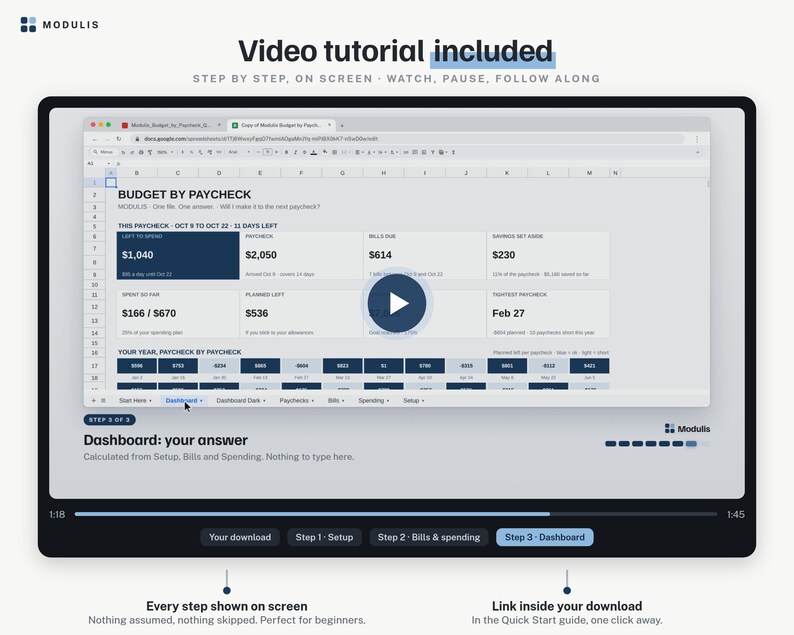Open the 150% zoom dropdown
This screenshot has width=794, height=635.
point(165,152)
